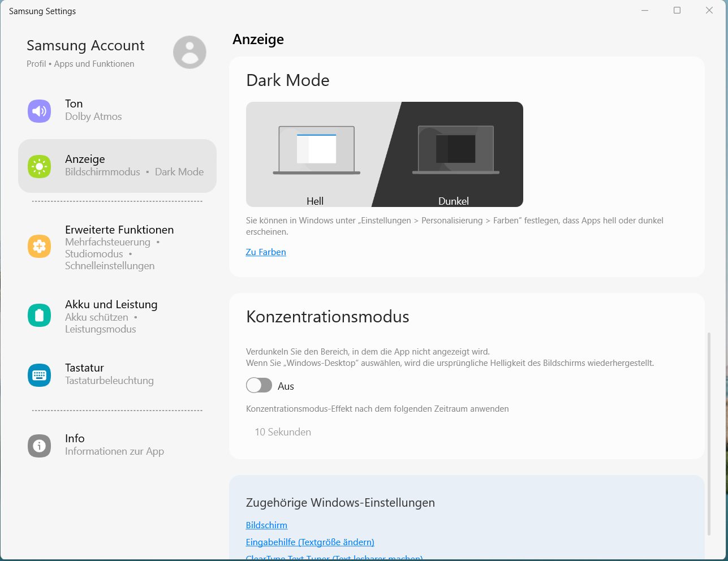
Task: Open the Bildschirm Windows settings link
Action: [266, 525]
